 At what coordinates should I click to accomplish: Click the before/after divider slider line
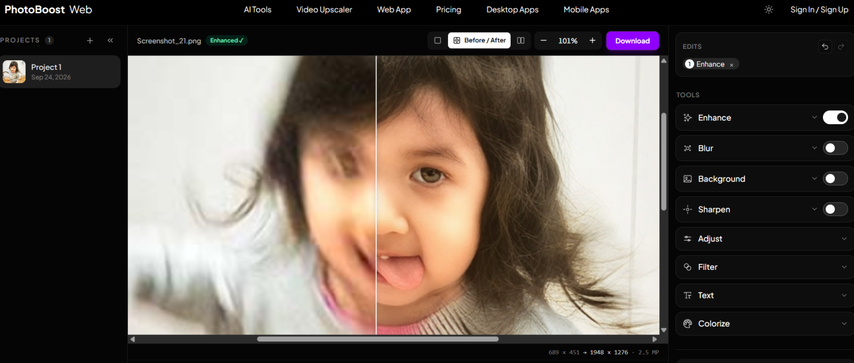(376, 195)
